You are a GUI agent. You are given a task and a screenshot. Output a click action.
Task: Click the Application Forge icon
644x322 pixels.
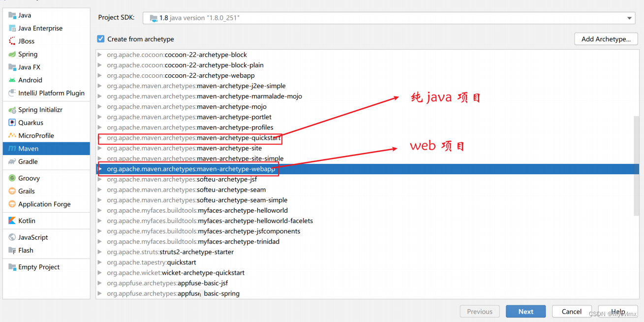12,204
